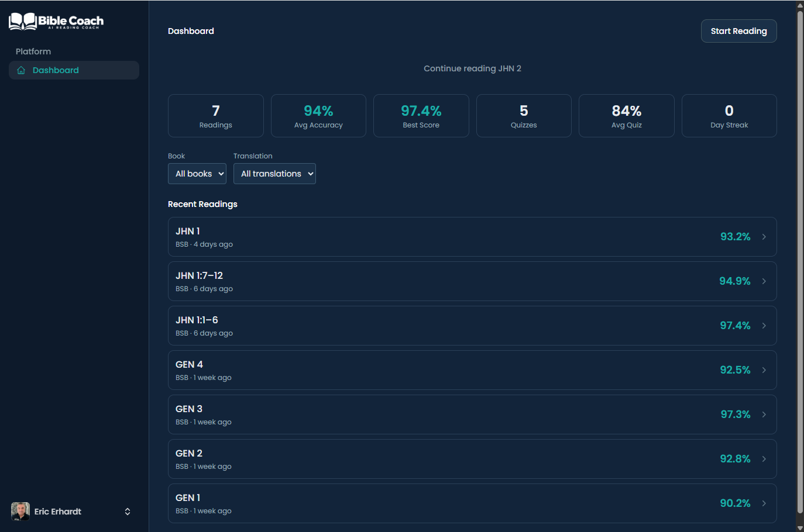Click the 97.4% Best Score stat card
This screenshot has height=532, width=804.
click(x=421, y=116)
